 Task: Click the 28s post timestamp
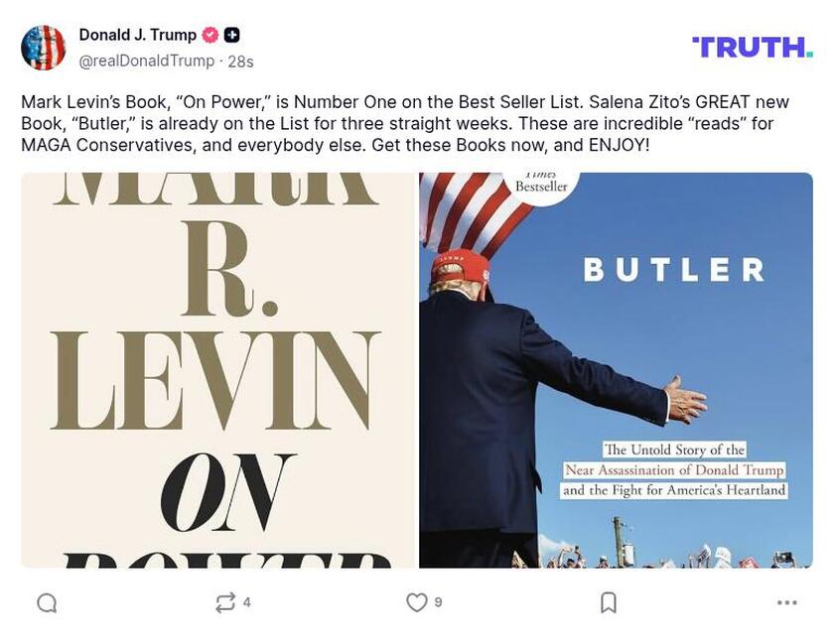pos(240,62)
